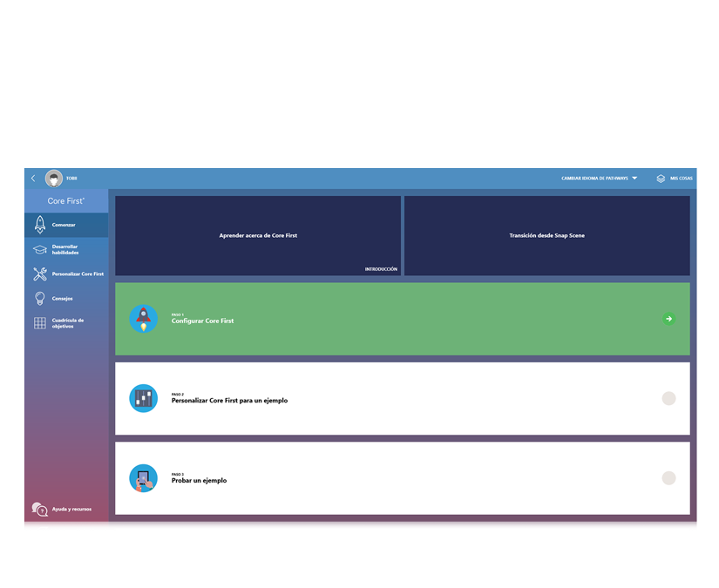Click the Core First title header
This screenshot has height=588, width=719.
pyautogui.click(x=64, y=200)
